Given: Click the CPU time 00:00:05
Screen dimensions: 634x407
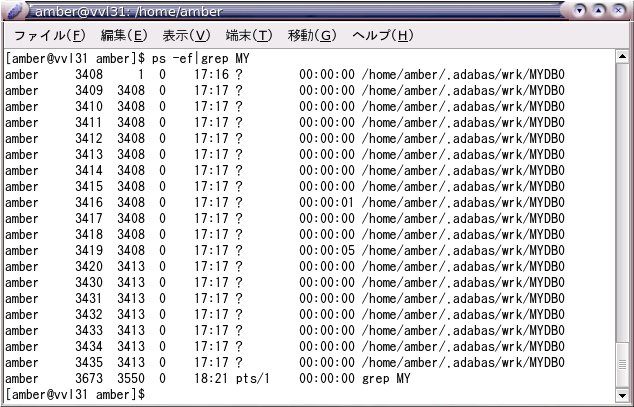Looking at the screenshot, I should pyautogui.click(x=327, y=251).
